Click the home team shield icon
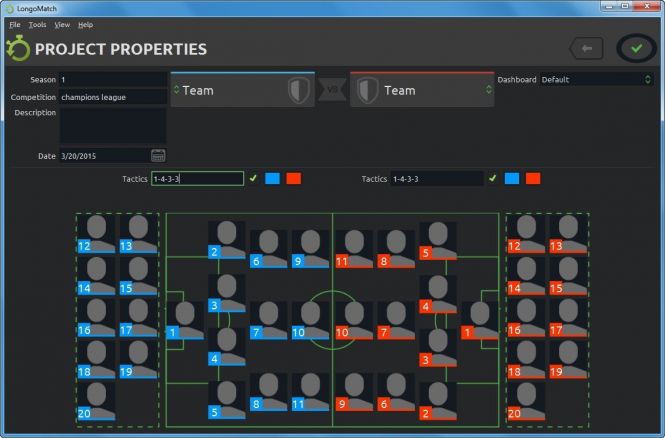The width and height of the screenshot is (665, 438). (x=298, y=90)
